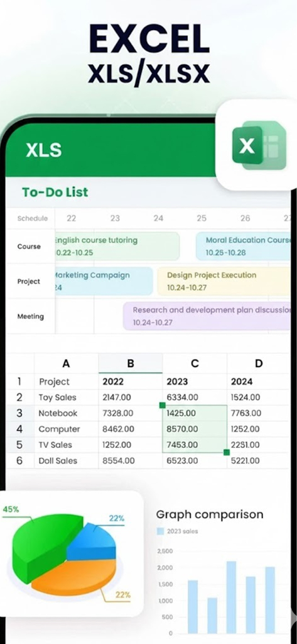The image size is (297, 644).
Task: Click the '2022' header cell
Action: pos(131,382)
